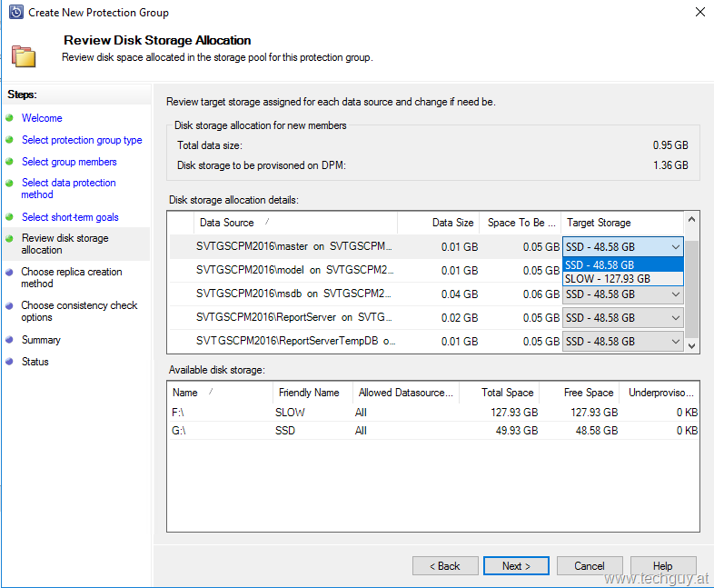Select SVTGSCPM2016\ReportServer data source row

click(365, 318)
